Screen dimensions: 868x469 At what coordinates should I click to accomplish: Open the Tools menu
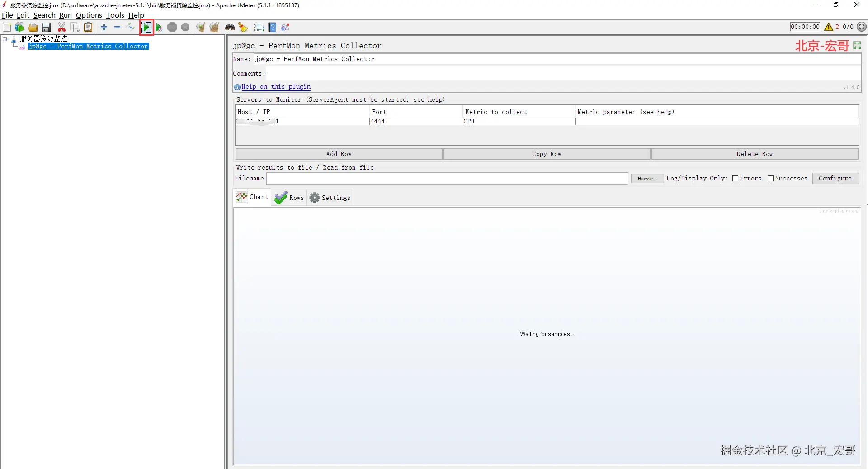115,15
